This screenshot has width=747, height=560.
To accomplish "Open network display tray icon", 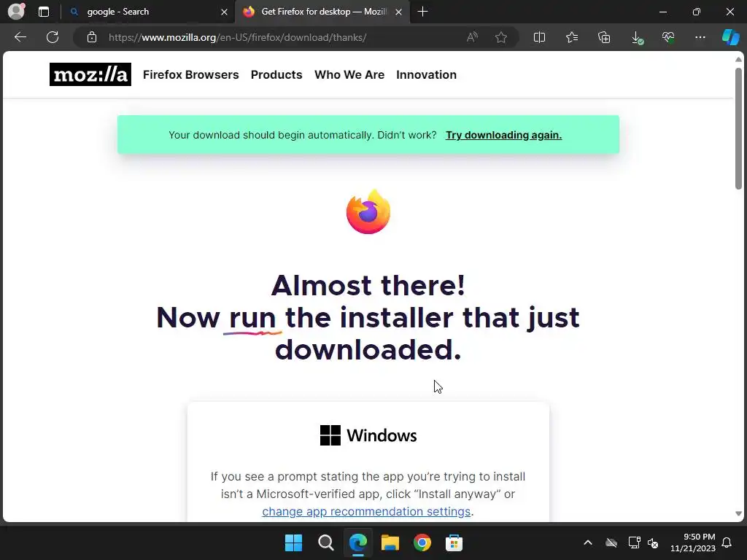I will 634,542.
